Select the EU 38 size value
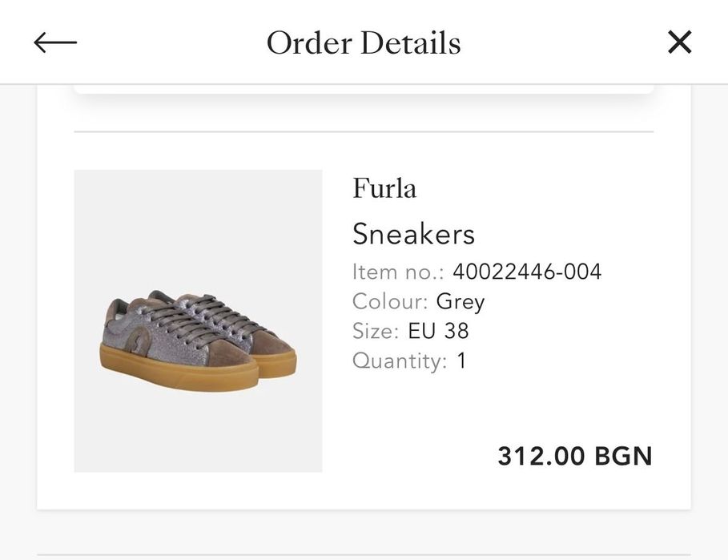This screenshot has width=728, height=560. 438,332
